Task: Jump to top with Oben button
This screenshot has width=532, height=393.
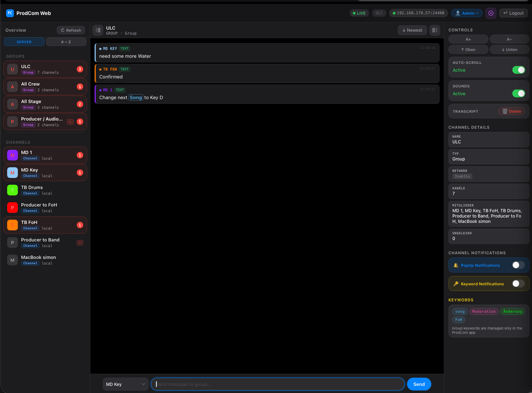Action: [x=468, y=50]
